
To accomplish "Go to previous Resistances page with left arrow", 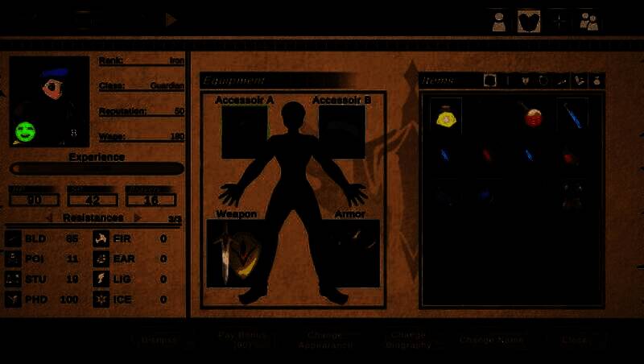I will 49,218.
